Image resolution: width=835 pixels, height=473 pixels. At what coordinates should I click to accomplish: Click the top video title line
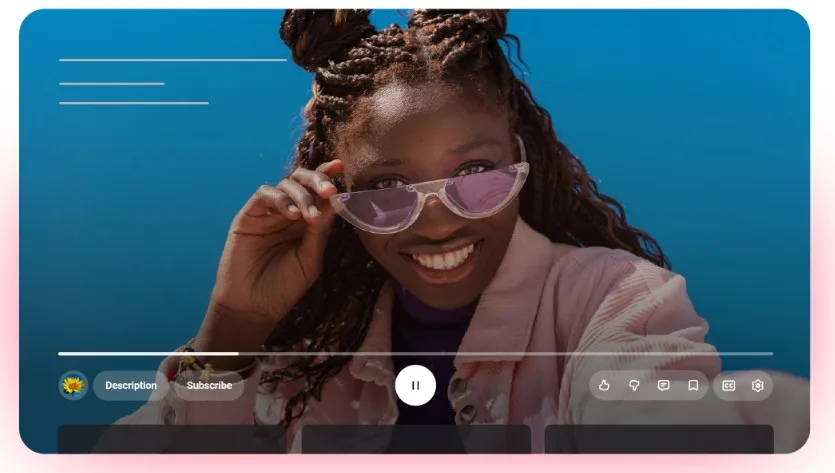coord(173,60)
